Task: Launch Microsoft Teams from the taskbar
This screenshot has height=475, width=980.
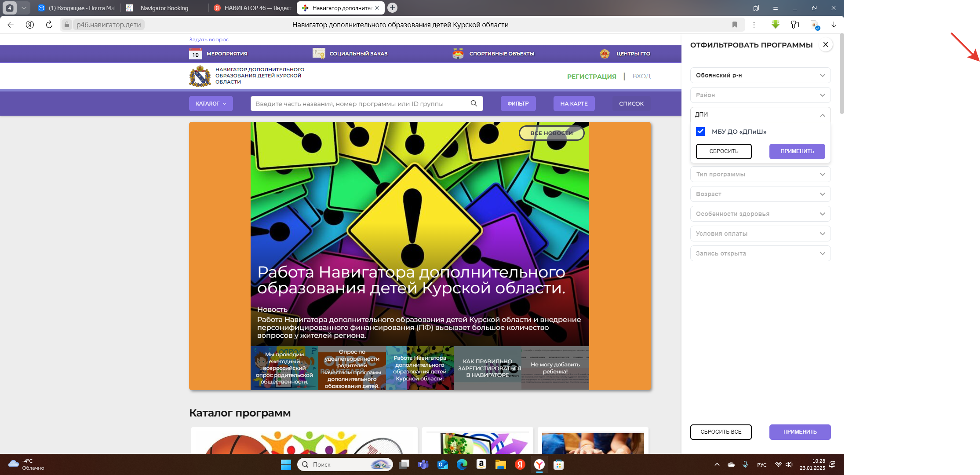Action: point(423,464)
